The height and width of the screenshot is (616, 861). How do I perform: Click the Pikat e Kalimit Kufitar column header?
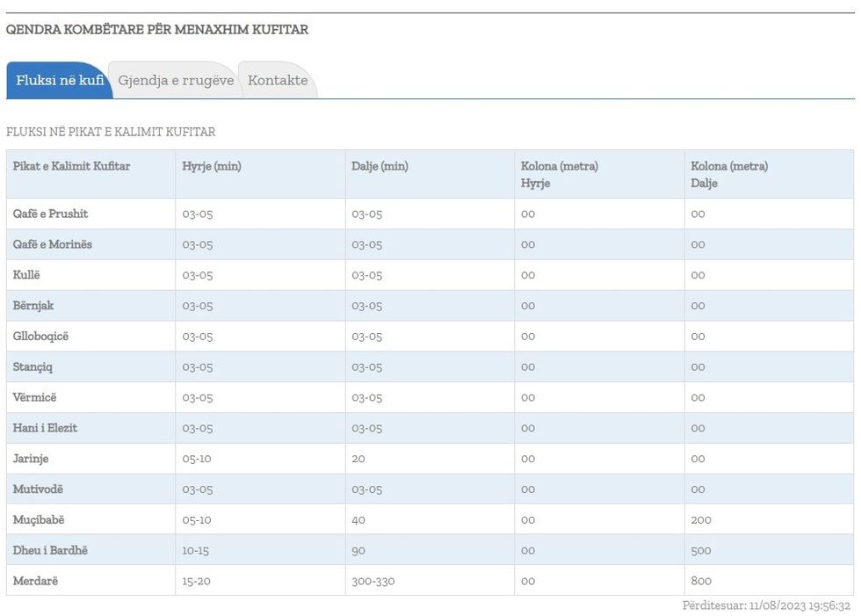pos(71,166)
